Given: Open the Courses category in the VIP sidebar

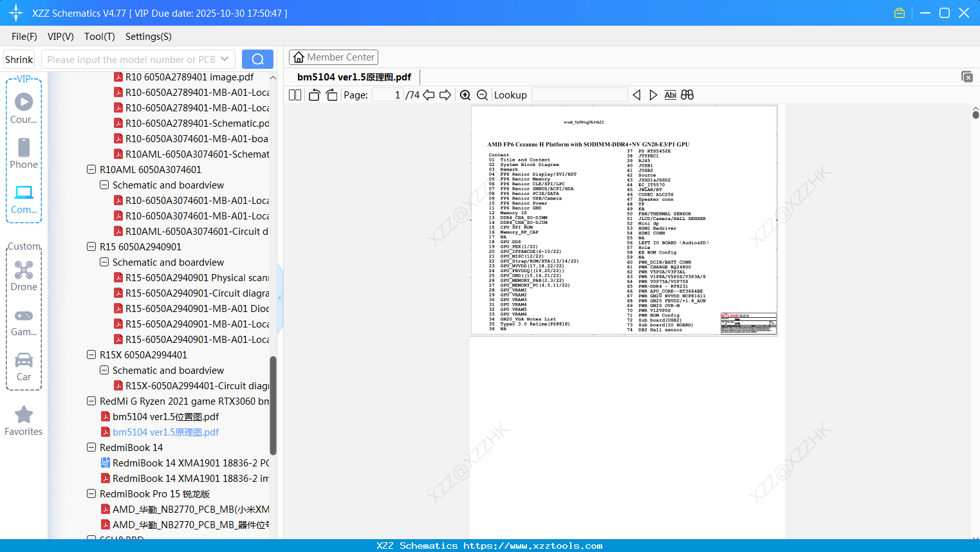Looking at the screenshot, I should (24, 108).
